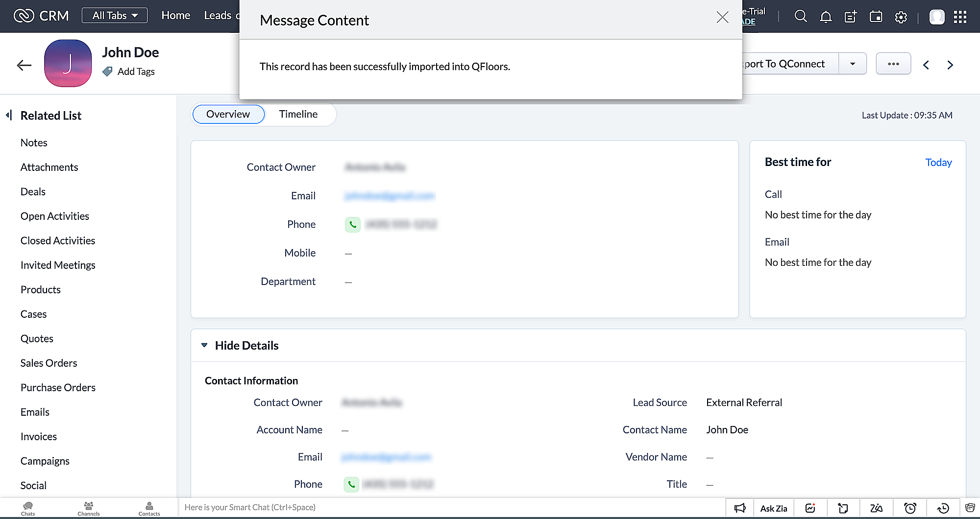Open the announcements megaphone icon
980x519 pixels.
coord(740,508)
